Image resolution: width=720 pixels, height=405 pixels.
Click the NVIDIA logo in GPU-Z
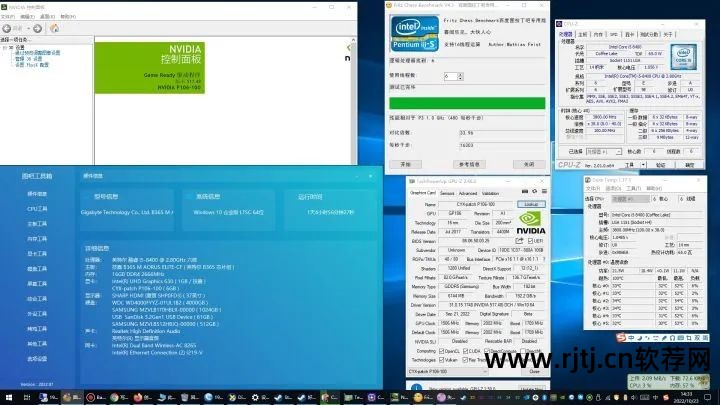530,223
